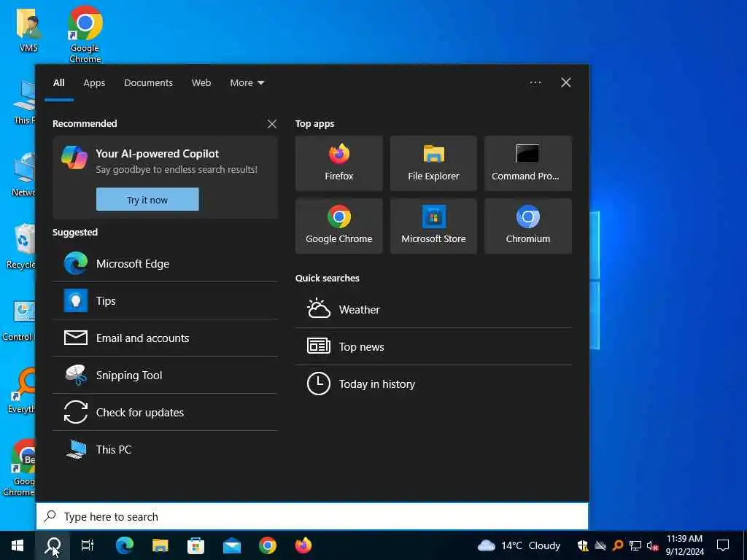Click the Try it now button

[x=147, y=200]
